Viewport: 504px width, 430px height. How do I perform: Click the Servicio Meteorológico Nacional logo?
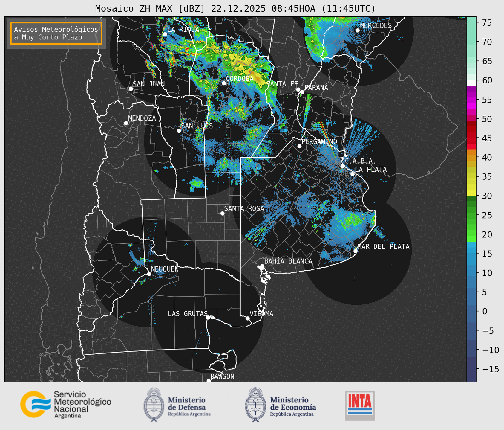pyautogui.click(x=66, y=405)
